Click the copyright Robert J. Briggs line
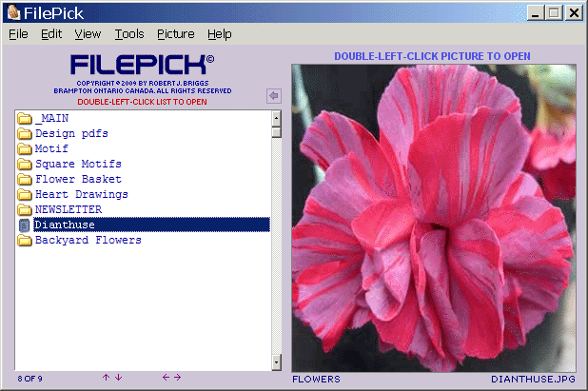 point(143,83)
